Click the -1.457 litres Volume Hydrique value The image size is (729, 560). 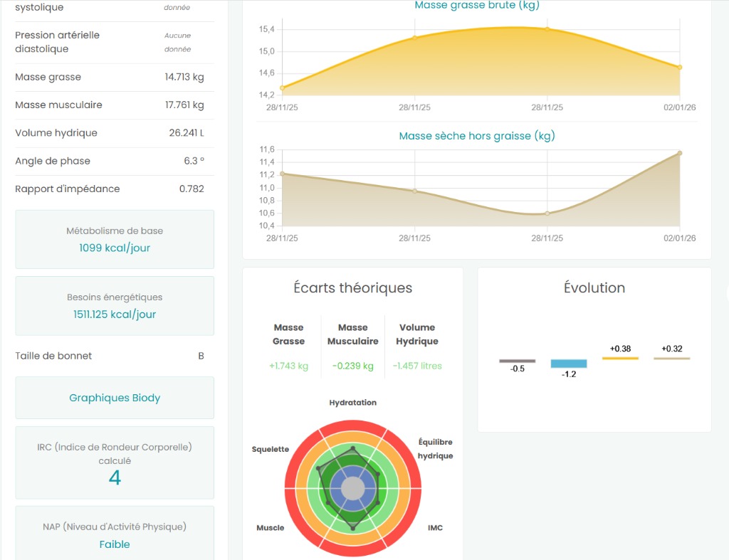coord(417,366)
